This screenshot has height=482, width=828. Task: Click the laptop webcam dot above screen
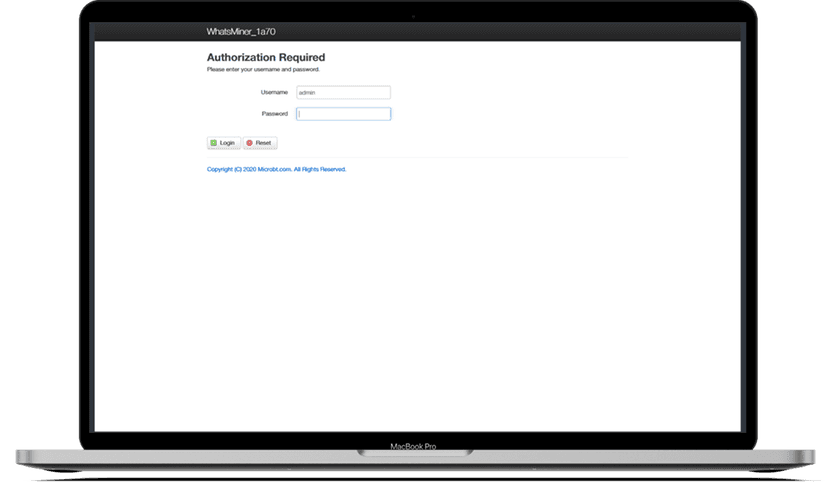413,16
